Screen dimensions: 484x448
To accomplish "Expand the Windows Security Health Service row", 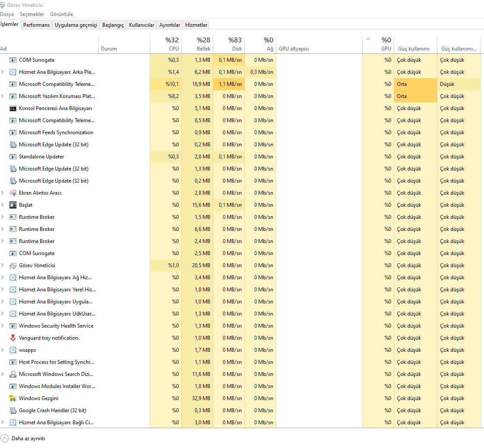I will tap(3, 326).
